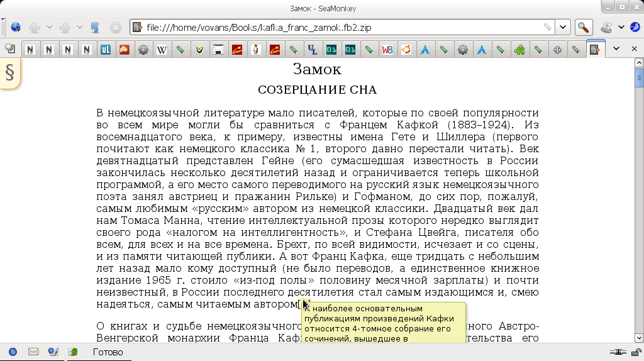Screen dimensions: 644x361
Task: Switch to the penguin Tux tab
Action: tap(256, 49)
